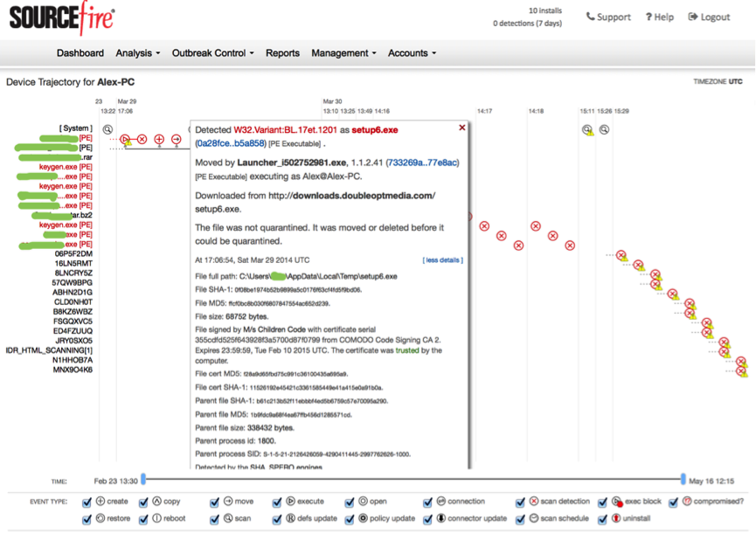Viewport: 756px width, 533px height.
Task: Open the Management dropdown menu
Action: click(x=343, y=53)
